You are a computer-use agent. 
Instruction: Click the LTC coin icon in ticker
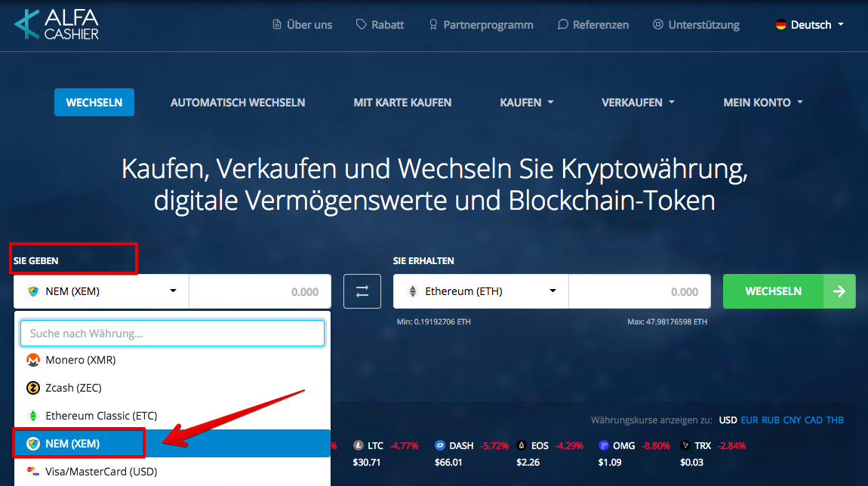click(x=359, y=445)
